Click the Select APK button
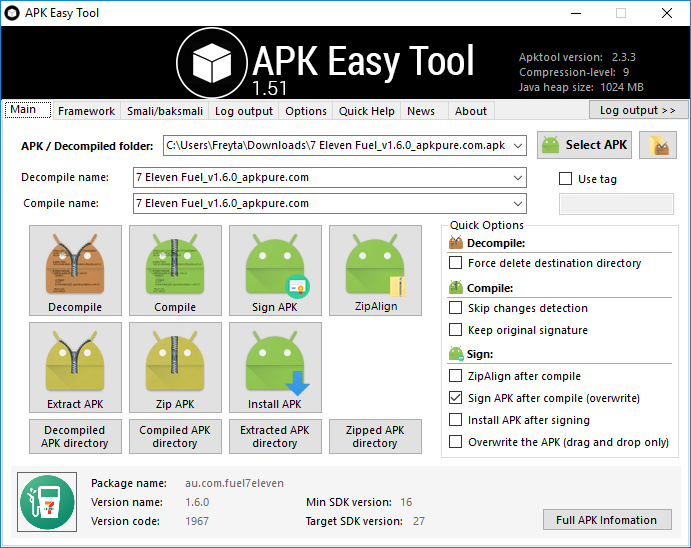The image size is (691, 548). coord(584,145)
